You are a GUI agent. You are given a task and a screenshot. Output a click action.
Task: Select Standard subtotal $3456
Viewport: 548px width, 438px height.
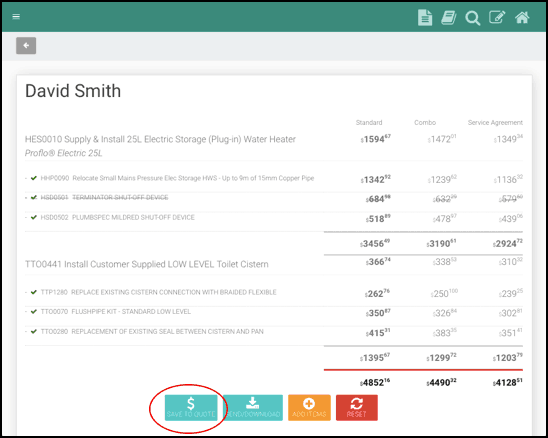tap(375, 243)
